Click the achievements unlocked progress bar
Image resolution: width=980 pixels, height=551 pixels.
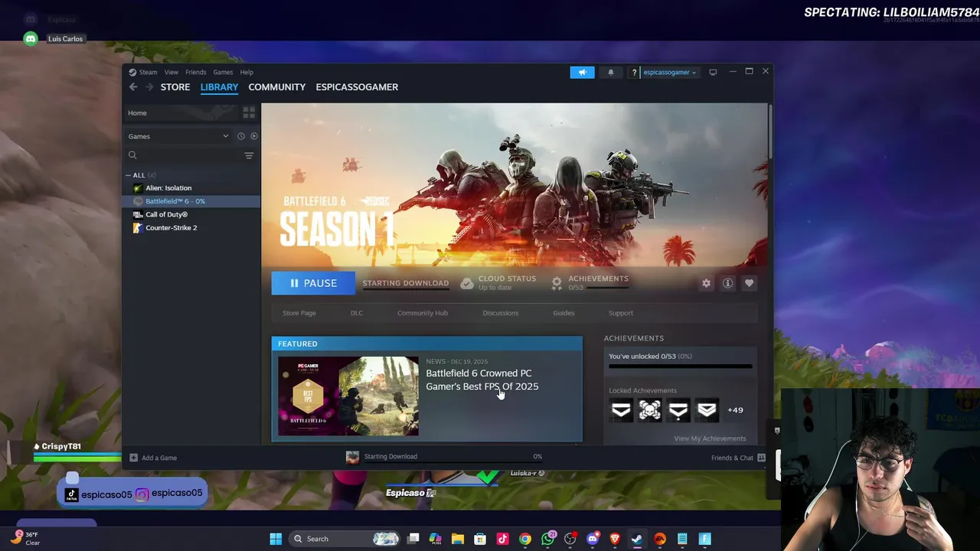pos(681,367)
